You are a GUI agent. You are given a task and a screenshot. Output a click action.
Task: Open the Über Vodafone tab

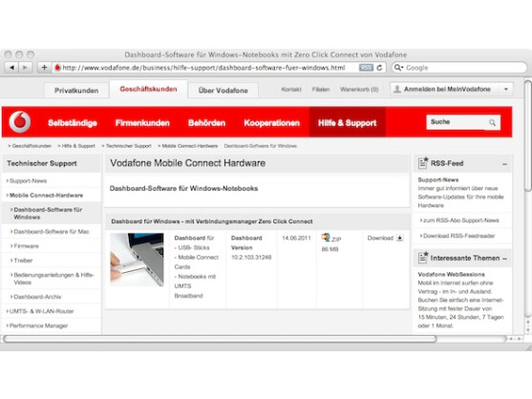[x=223, y=91]
